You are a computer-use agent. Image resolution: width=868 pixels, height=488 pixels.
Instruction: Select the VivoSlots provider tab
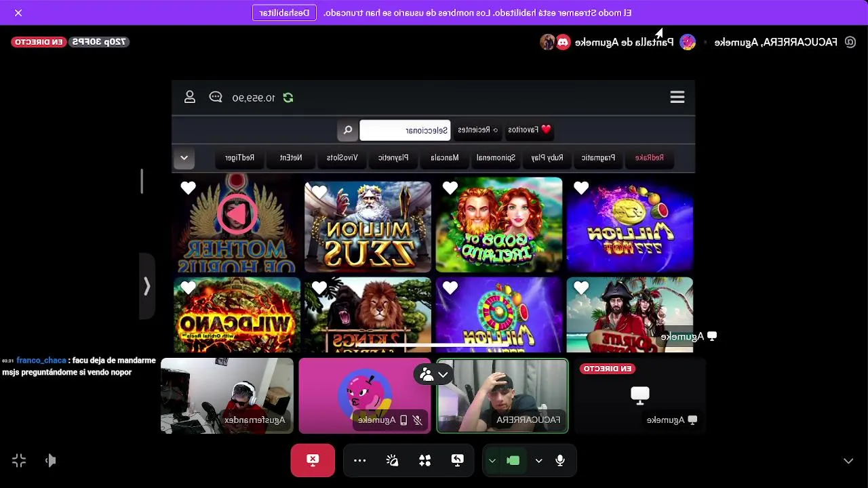click(x=342, y=158)
